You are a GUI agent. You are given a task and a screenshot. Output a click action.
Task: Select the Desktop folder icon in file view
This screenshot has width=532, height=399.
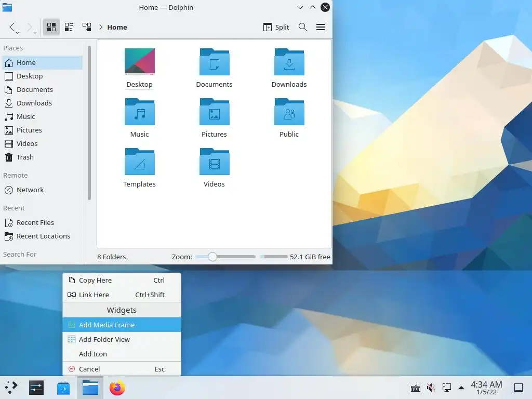click(139, 61)
